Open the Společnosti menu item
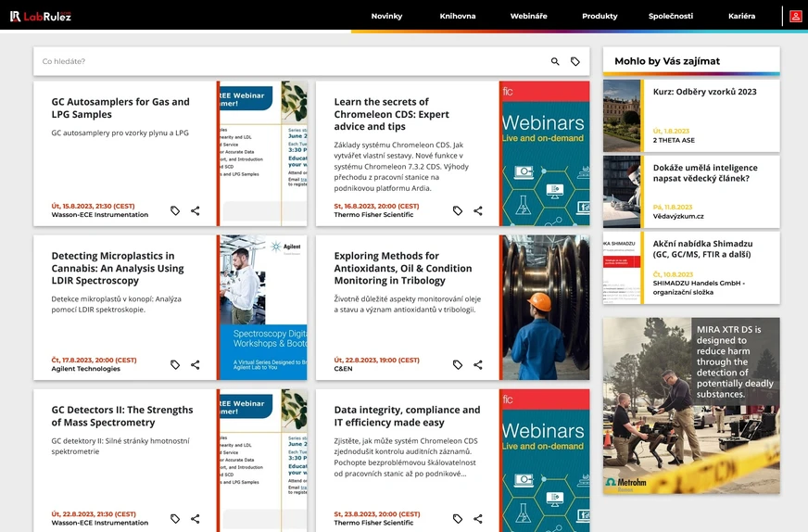 (671, 16)
